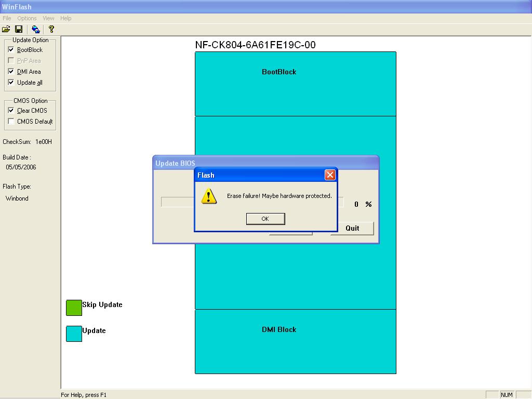Click Quit in Update BIOS dialog

(x=352, y=228)
